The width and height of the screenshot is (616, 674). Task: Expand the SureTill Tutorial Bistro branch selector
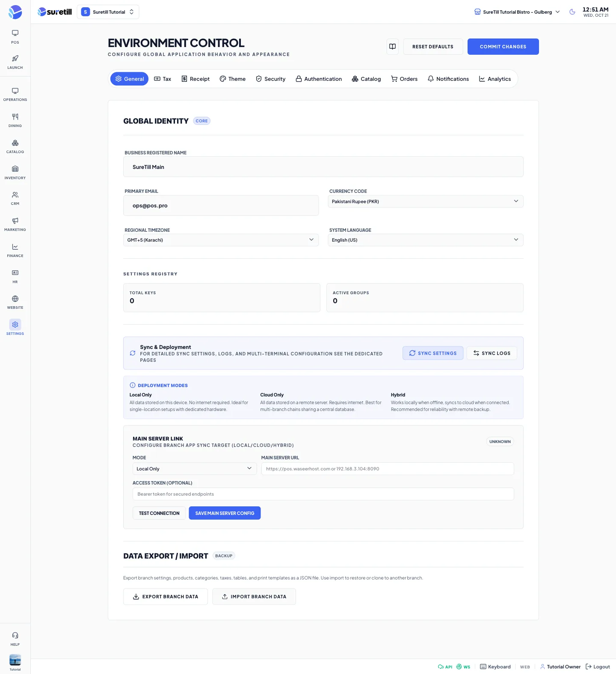point(517,12)
